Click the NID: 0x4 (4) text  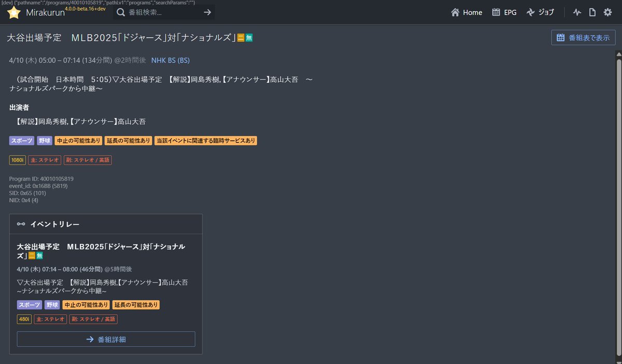pos(24,200)
